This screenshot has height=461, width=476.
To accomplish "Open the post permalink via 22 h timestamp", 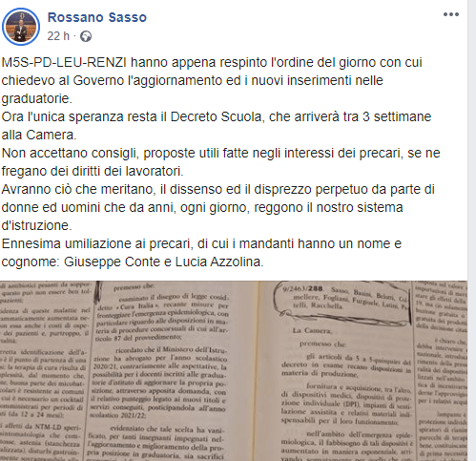I will 58,36.
